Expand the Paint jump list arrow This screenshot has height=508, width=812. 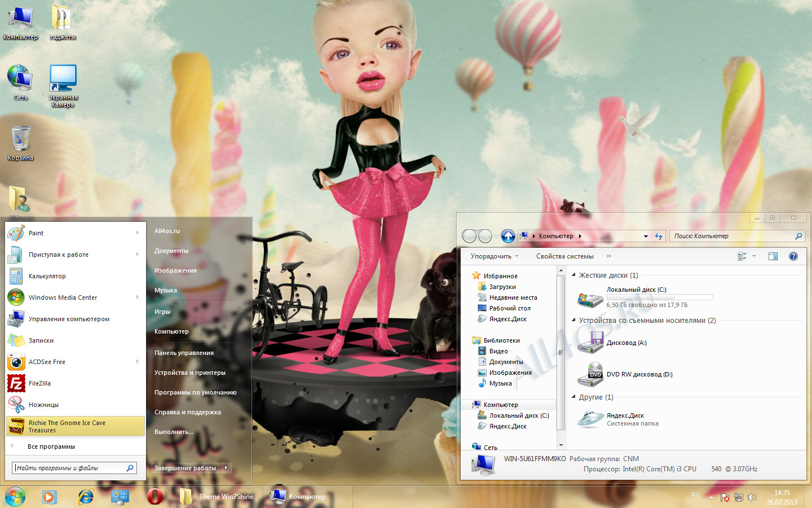pyautogui.click(x=137, y=233)
